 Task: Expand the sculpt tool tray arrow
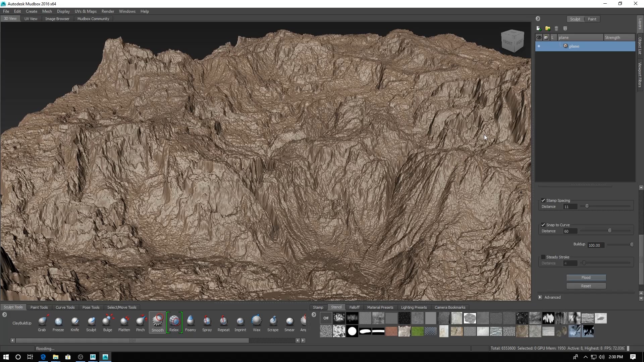click(x=4, y=314)
